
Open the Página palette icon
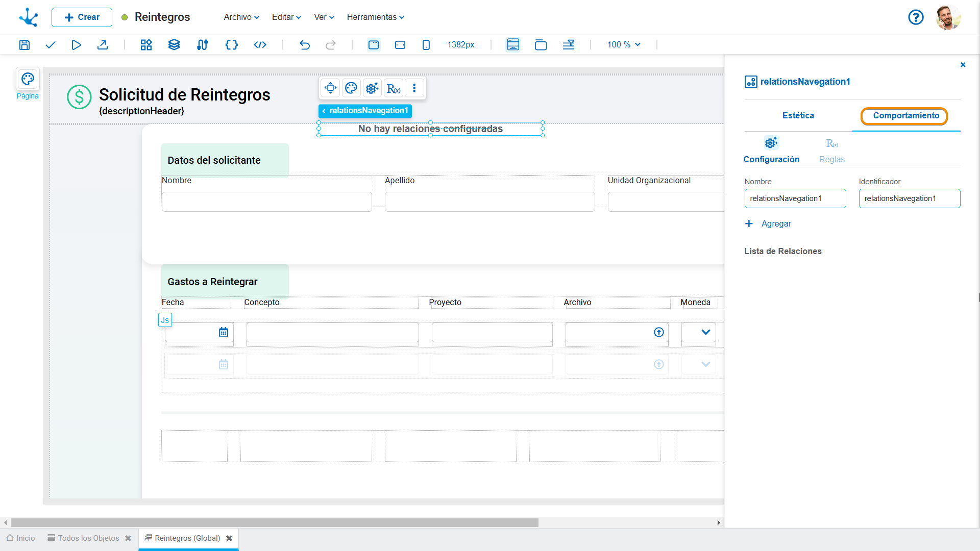tap(28, 79)
